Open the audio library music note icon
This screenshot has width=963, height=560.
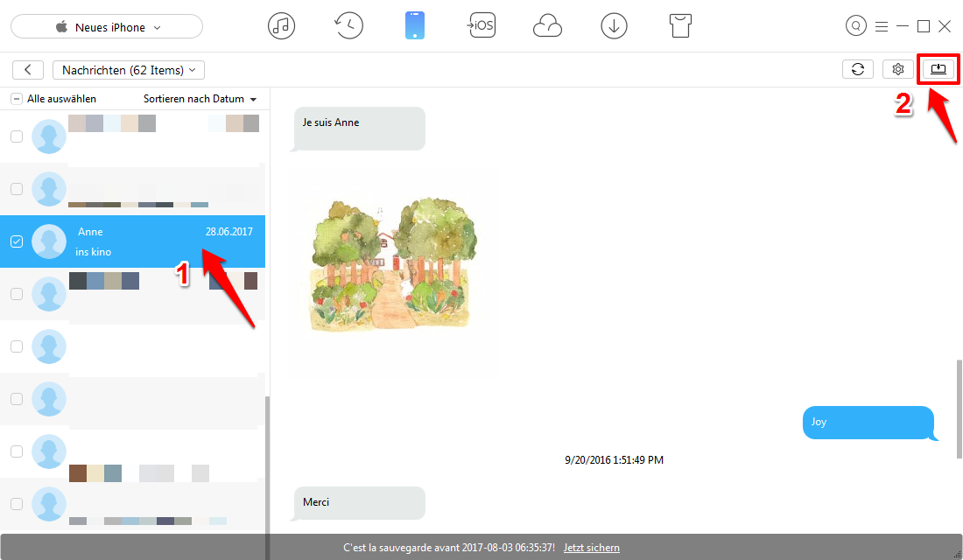click(x=281, y=26)
